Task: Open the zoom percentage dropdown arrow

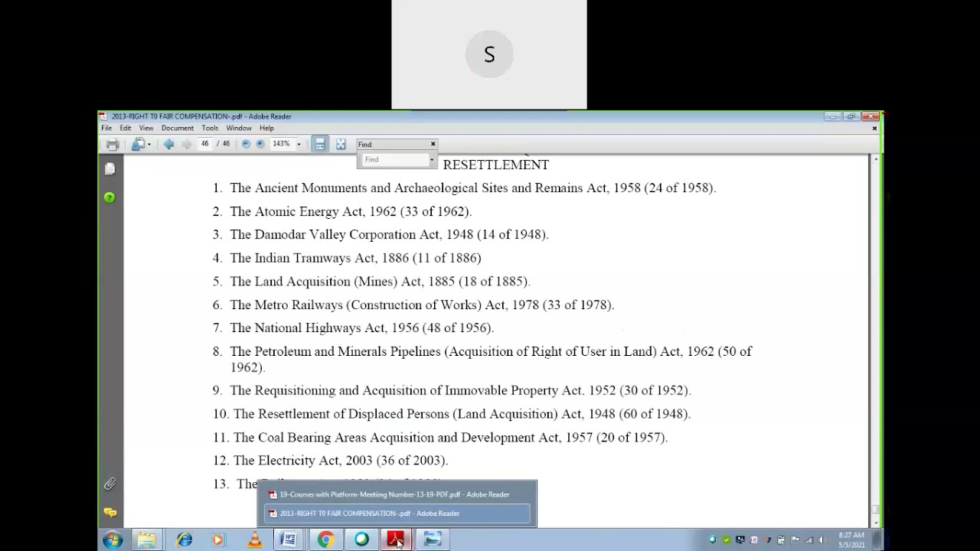Action: 299,144
